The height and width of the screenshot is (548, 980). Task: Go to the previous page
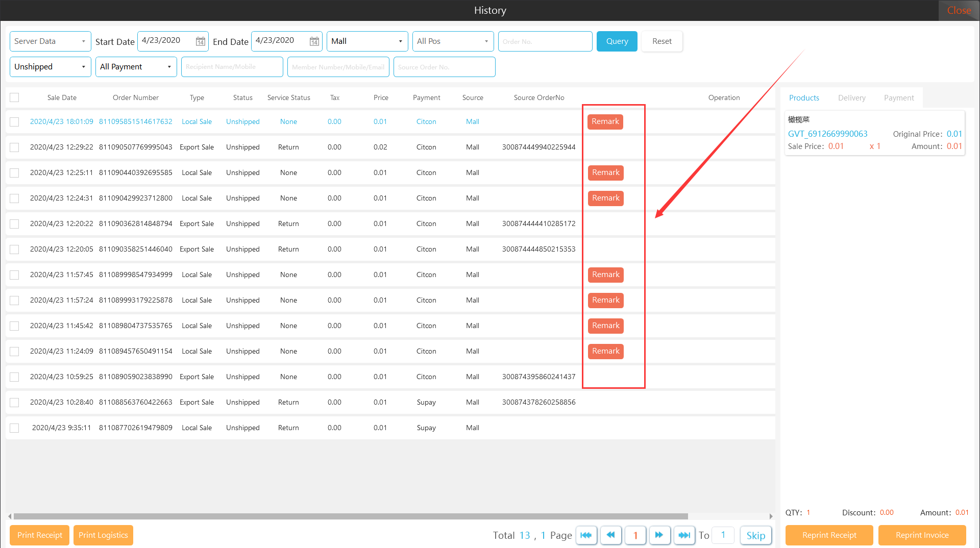610,535
